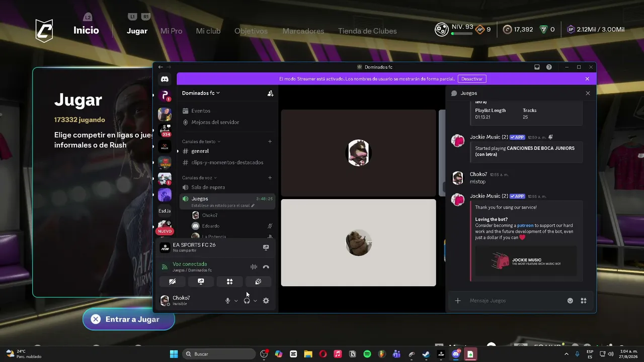Open Windows Start menu
This screenshot has width=644, height=362.
click(174, 354)
